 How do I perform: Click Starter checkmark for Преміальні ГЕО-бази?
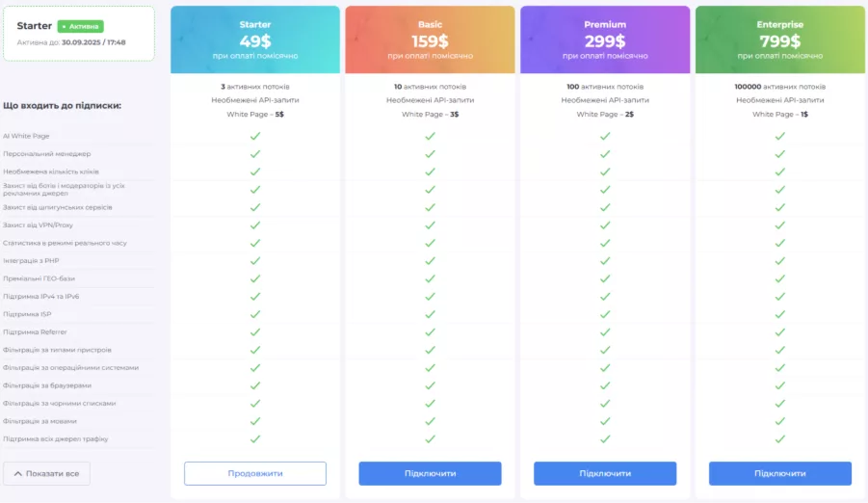255,278
